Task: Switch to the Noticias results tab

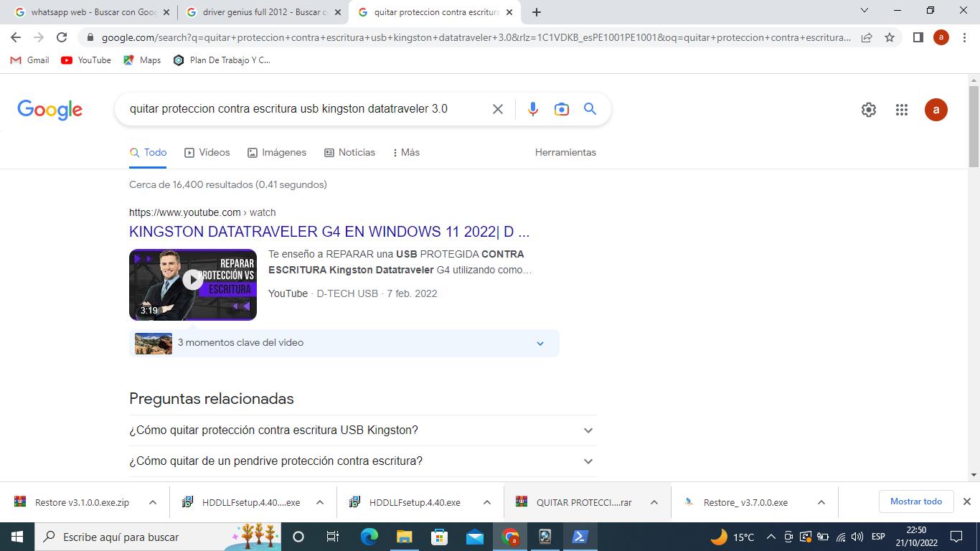Action: point(349,152)
